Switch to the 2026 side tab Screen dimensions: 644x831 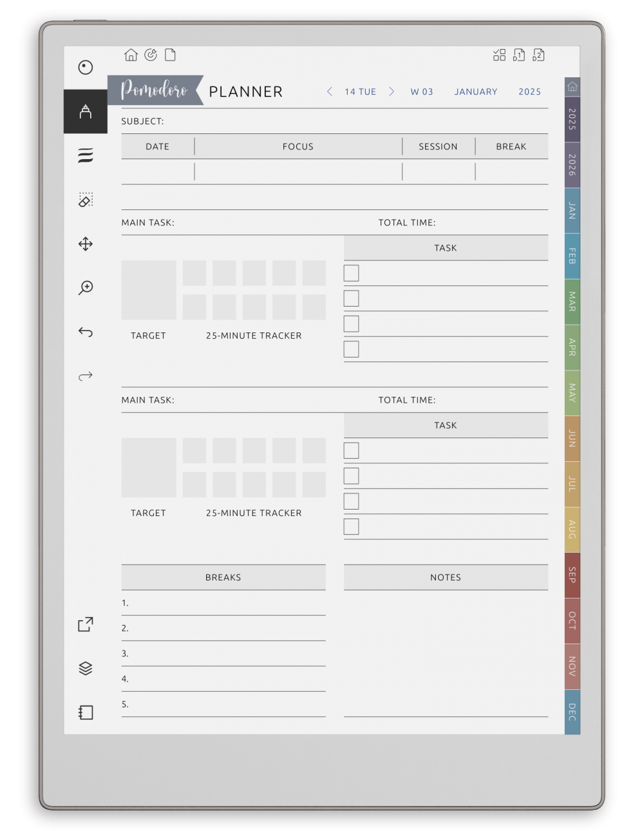(x=572, y=165)
